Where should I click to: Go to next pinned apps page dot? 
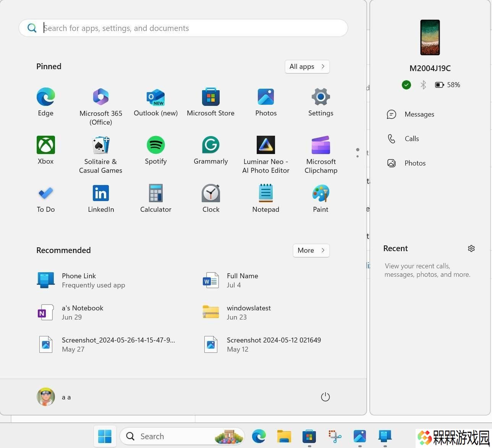tap(358, 156)
